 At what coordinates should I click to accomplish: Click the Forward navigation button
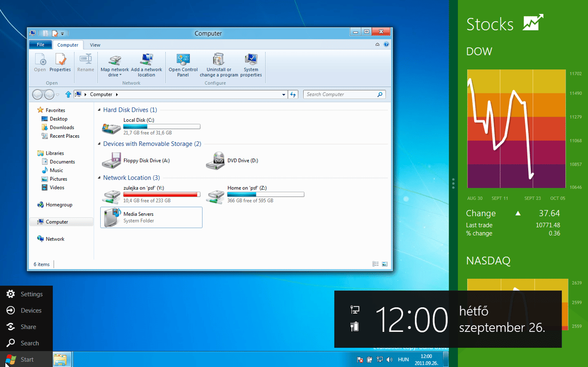(x=49, y=94)
